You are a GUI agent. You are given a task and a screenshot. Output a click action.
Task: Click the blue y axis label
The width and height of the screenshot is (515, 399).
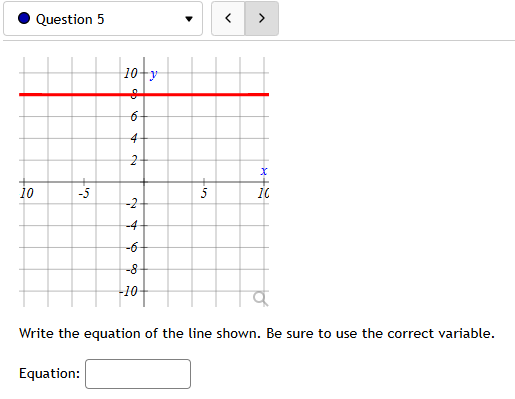pyautogui.click(x=153, y=74)
